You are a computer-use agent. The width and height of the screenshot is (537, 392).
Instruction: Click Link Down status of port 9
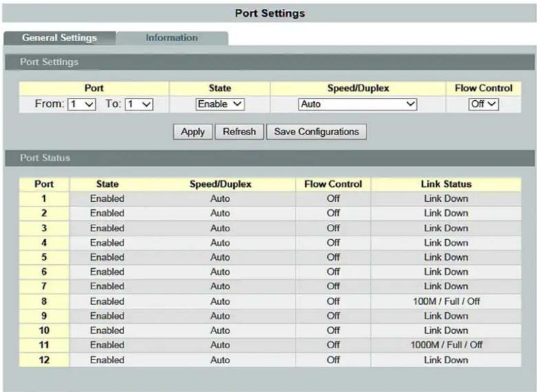[x=446, y=316]
